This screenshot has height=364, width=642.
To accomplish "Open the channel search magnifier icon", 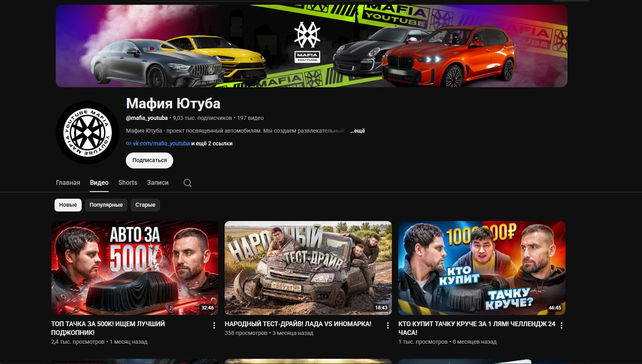I will pyautogui.click(x=188, y=183).
